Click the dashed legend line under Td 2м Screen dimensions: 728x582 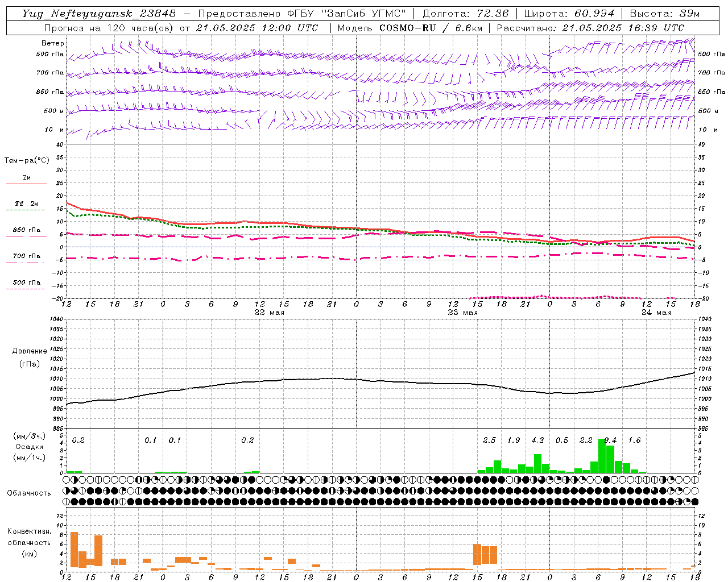point(26,210)
